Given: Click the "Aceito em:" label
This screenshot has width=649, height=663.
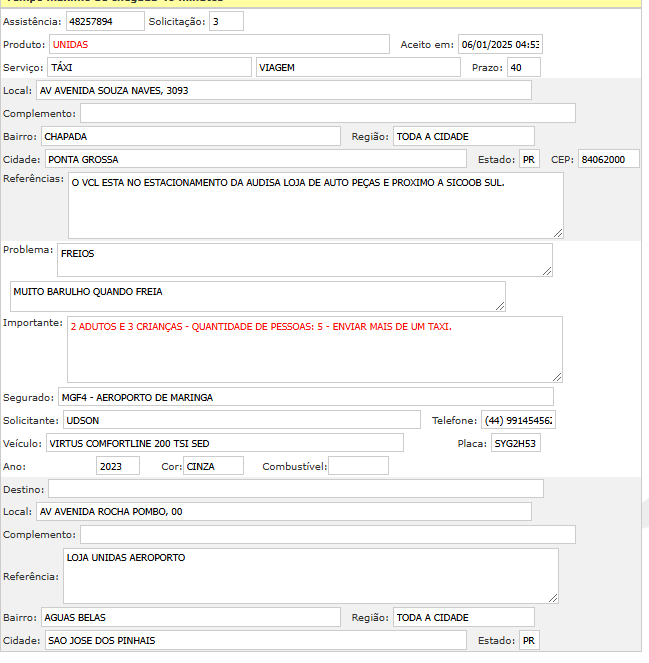Looking at the screenshot, I should click(427, 44).
